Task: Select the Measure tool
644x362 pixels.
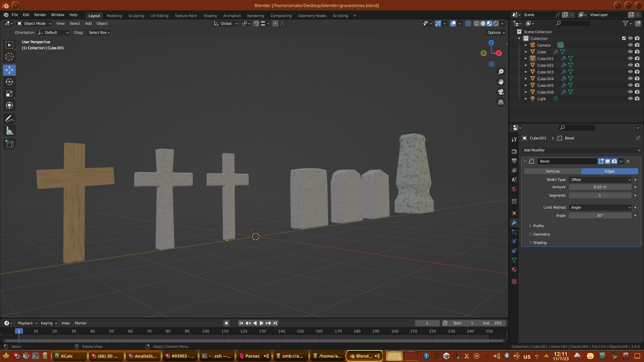Action: click(9, 131)
